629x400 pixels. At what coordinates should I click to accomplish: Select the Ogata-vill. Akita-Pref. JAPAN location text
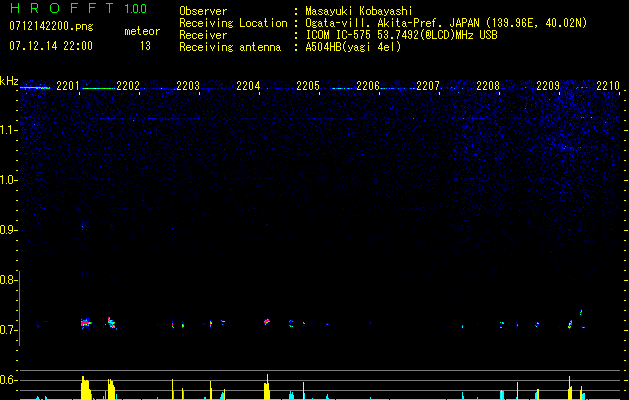click(446, 23)
